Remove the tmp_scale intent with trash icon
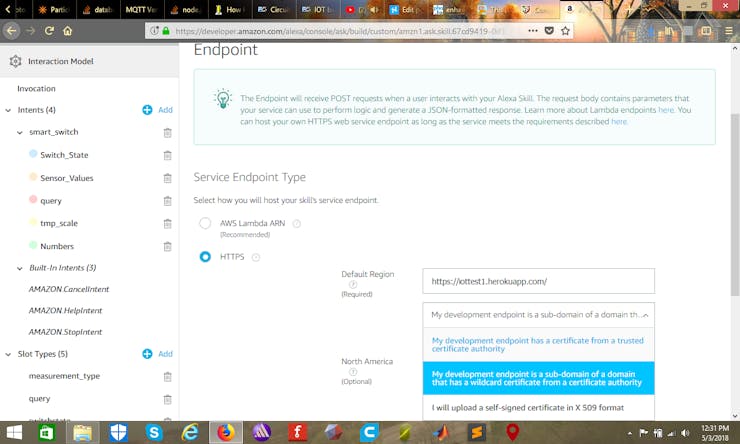The height and width of the screenshot is (444, 740). coord(167,224)
